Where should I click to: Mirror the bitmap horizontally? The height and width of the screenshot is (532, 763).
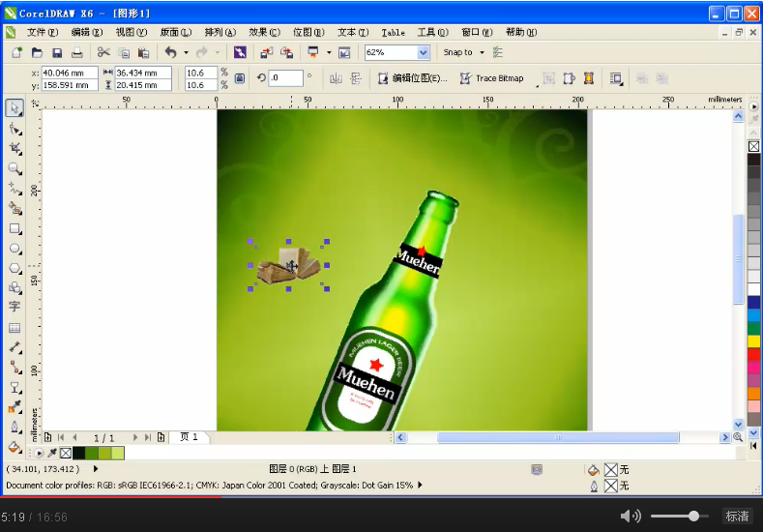(336, 78)
